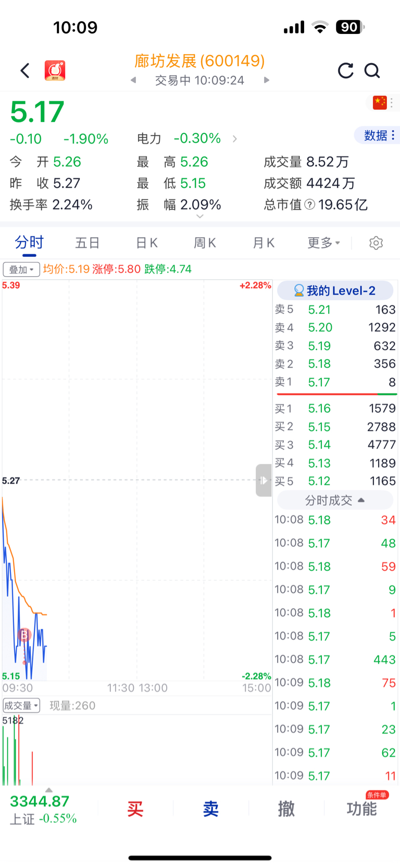Image resolution: width=400 pixels, height=868 pixels.
Task: Select 买1 price 5.16 row
Action: click(x=335, y=408)
